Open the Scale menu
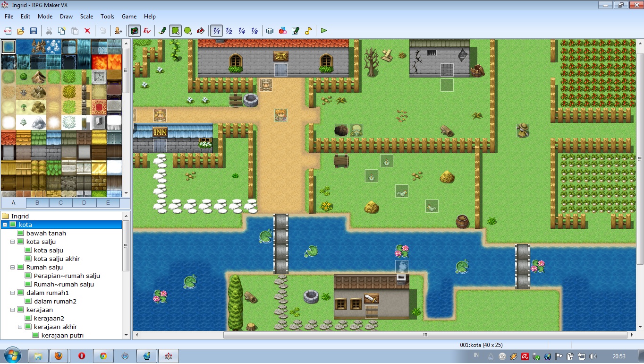 pos(87,16)
